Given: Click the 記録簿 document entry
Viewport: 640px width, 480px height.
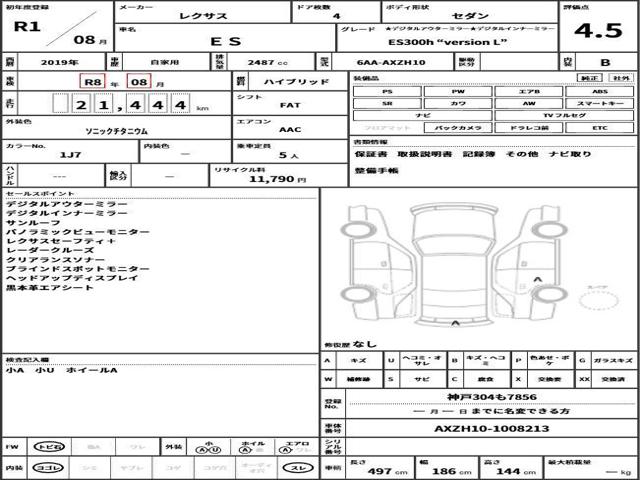Looking at the screenshot, I should (x=479, y=154).
